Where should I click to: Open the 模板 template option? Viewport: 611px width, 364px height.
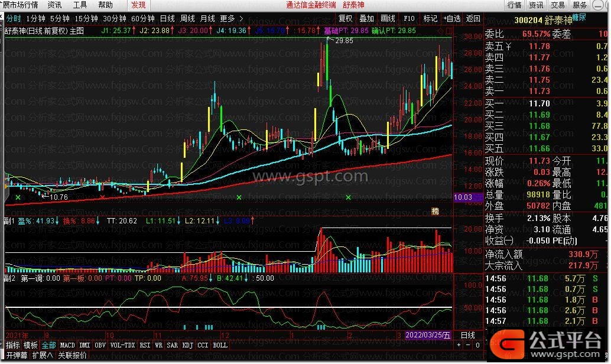30,345
